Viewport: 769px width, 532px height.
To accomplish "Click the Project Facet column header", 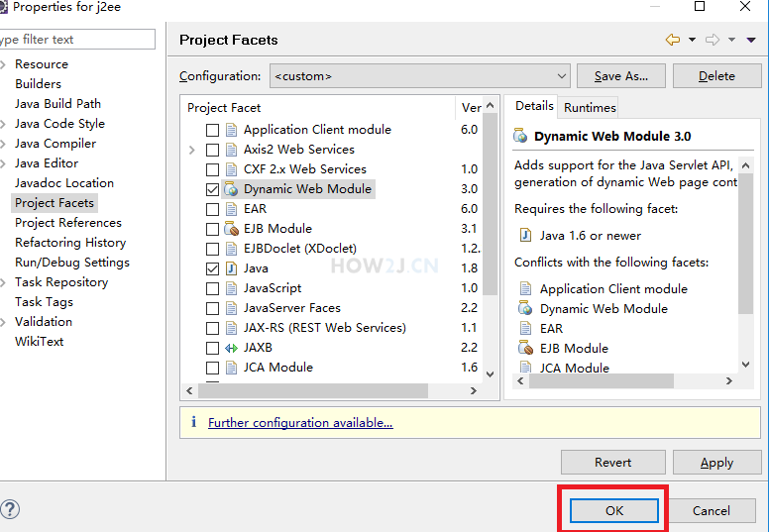I will (224, 107).
